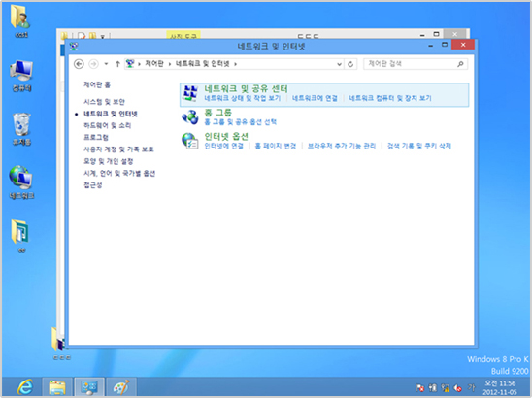Open 네트워크 컴퓨터 및 장치 보기
Viewport: 532px width, 398px height.
click(390, 98)
